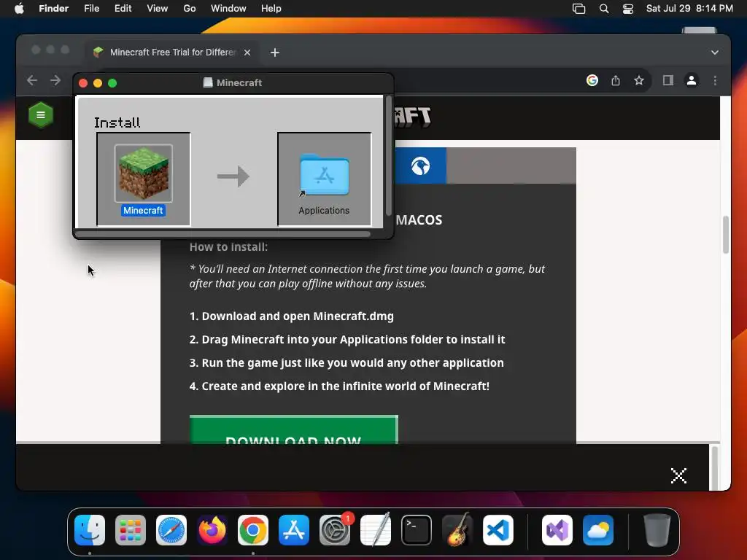Open the View menu
The height and width of the screenshot is (560, 747).
tap(158, 9)
